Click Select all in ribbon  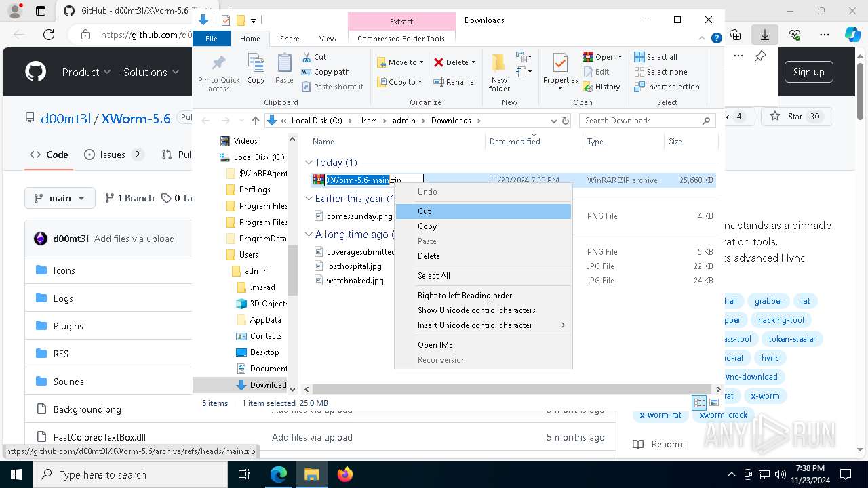(x=656, y=57)
